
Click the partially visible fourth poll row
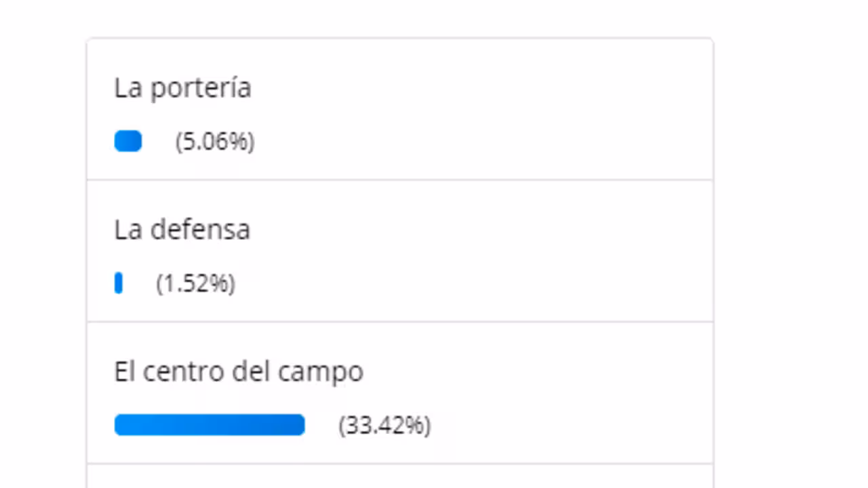click(x=400, y=476)
